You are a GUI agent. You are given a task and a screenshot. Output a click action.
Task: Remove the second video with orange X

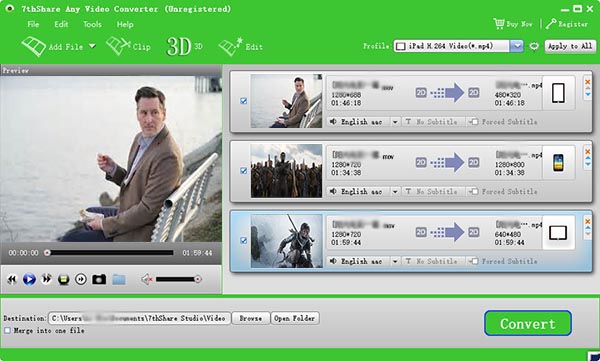click(x=588, y=152)
